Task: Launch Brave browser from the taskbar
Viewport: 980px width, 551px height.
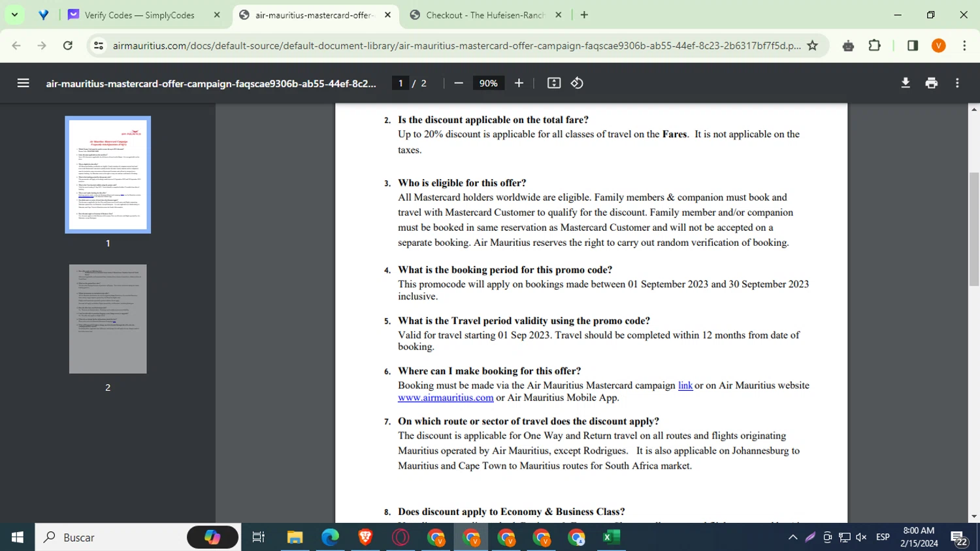Action: tap(365, 537)
